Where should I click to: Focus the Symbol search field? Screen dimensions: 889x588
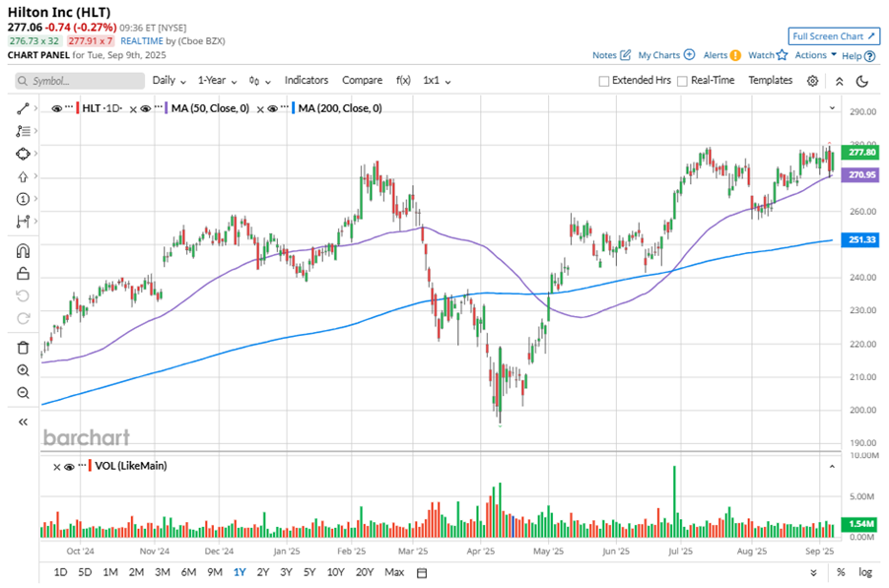pos(80,81)
